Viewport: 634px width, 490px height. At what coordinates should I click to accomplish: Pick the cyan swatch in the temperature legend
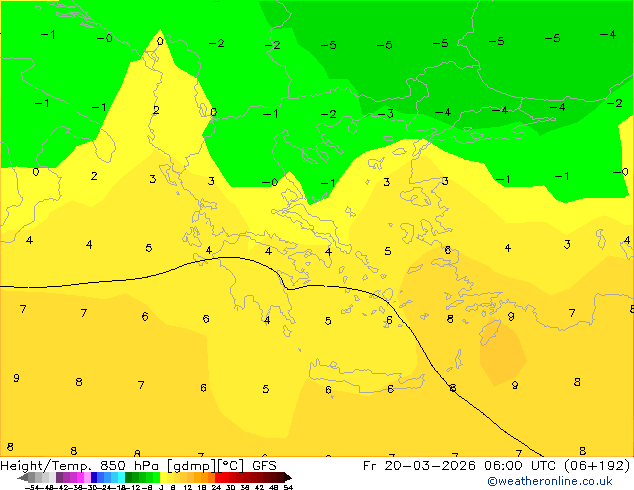coord(121,477)
